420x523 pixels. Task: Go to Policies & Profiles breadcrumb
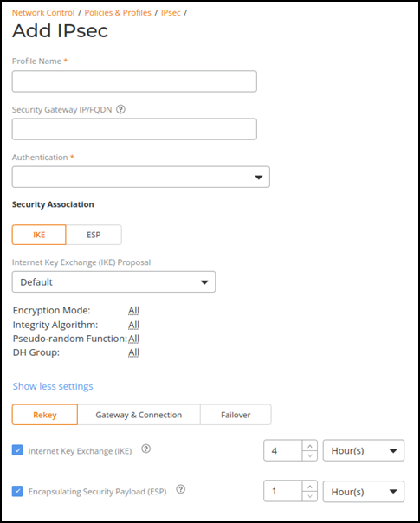pyautogui.click(x=118, y=13)
